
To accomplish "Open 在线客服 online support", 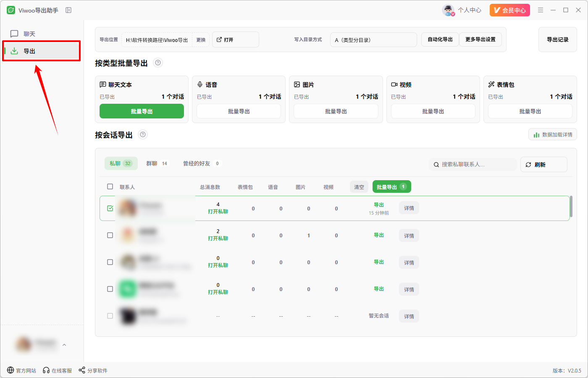I will (58, 370).
